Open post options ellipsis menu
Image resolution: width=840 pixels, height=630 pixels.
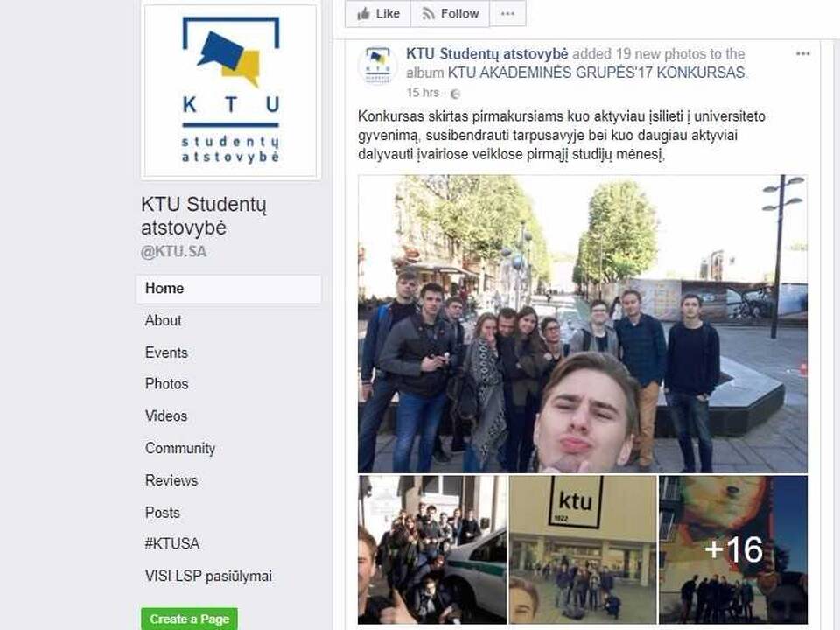pos(802,53)
